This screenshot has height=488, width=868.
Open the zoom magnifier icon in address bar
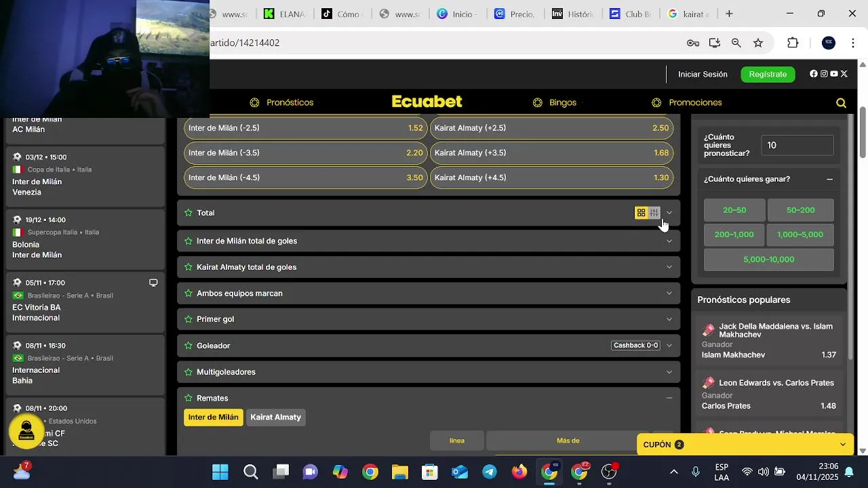[x=736, y=43]
